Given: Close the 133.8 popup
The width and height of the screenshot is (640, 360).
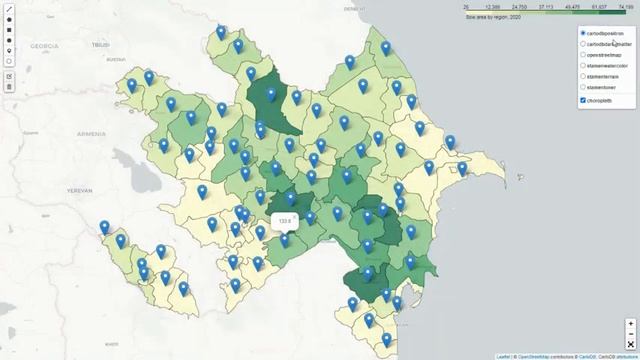Looking at the screenshot, I should click(x=295, y=217).
